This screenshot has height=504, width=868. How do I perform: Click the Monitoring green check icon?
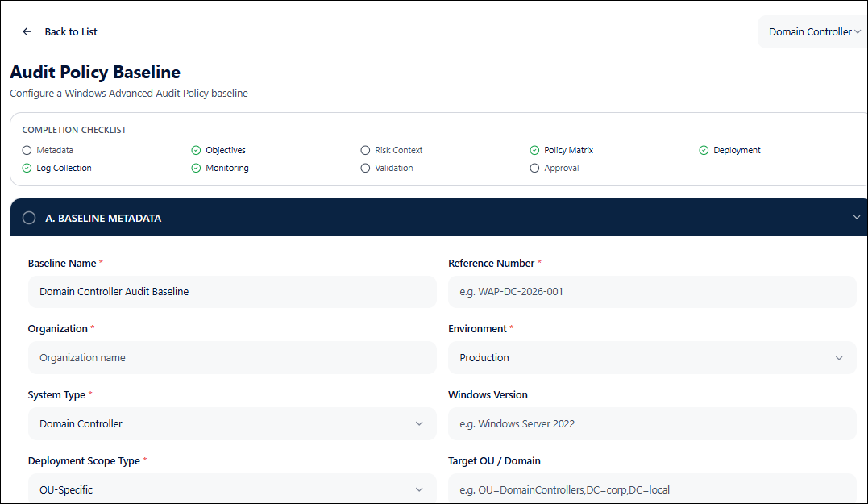[x=196, y=168]
